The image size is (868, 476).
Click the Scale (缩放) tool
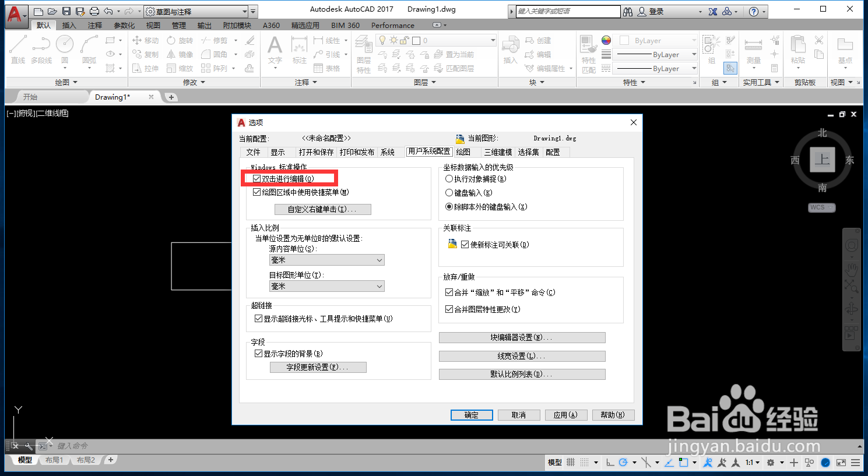pos(180,68)
